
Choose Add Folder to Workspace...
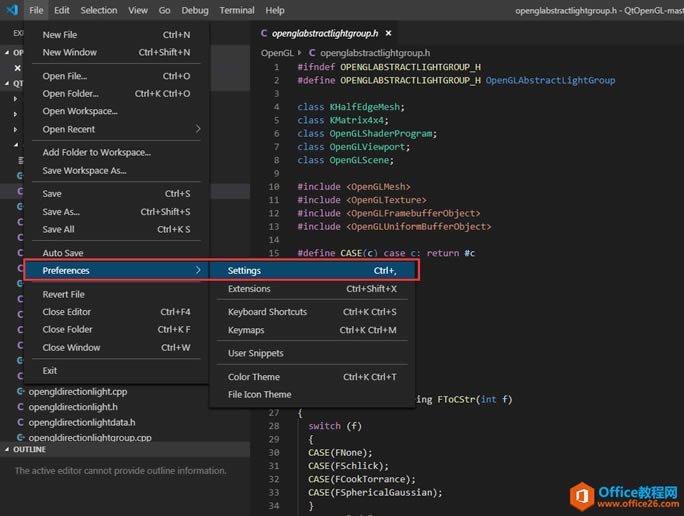pyautogui.click(x=116, y=152)
